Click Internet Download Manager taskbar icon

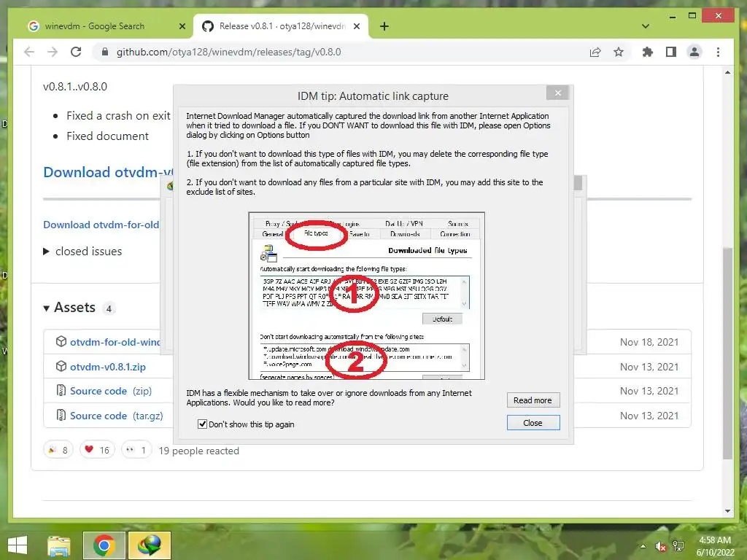coord(149,545)
